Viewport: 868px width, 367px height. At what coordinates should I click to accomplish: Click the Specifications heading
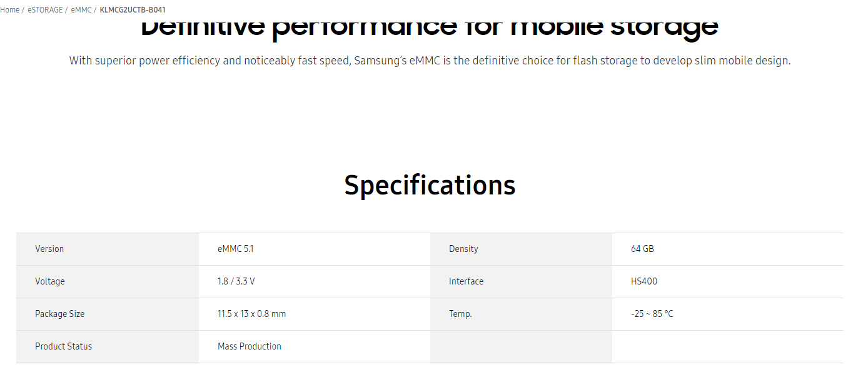[x=430, y=185]
